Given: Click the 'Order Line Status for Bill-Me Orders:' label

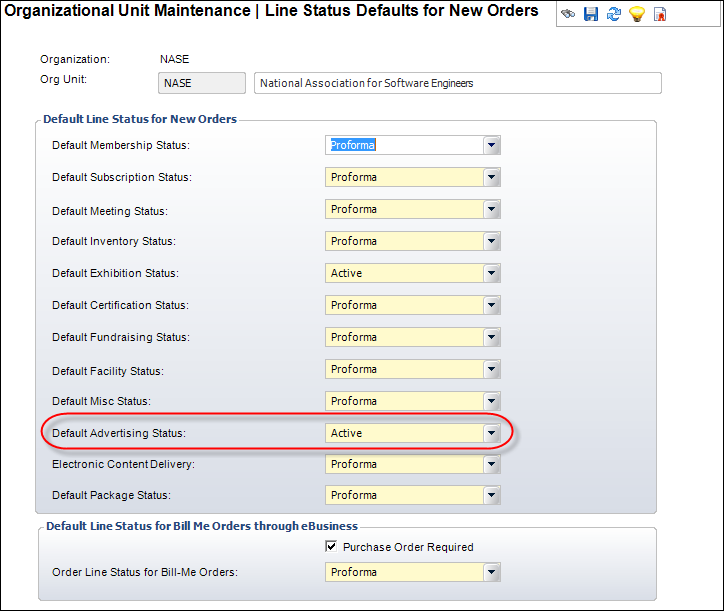Looking at the screenshot, I should [x=145, y=572].
